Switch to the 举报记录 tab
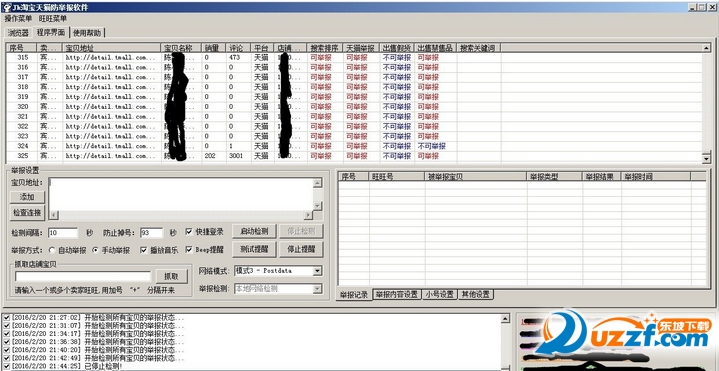This screenshot has height=371, width=719. pos(354,294)
